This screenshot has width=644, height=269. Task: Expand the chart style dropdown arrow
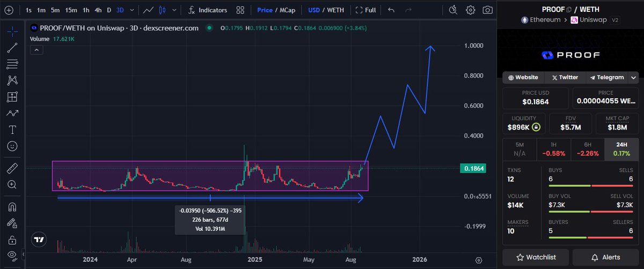tap(174, 10)
